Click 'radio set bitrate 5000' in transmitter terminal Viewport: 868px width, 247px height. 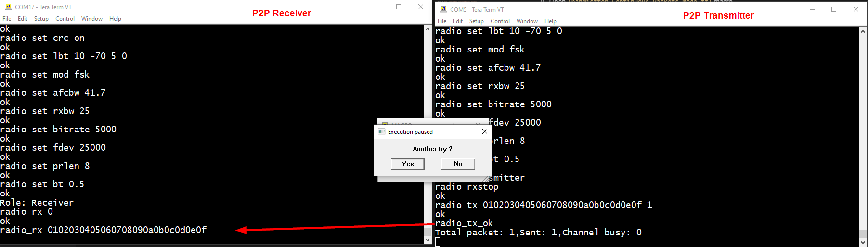pyautogui.click(x=493, y=104)
